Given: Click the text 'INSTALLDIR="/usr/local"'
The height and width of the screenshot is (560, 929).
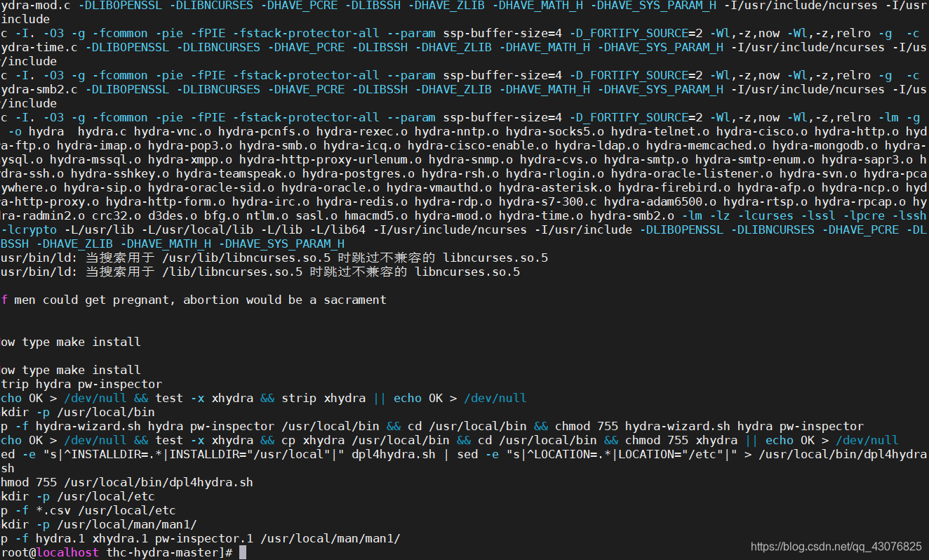Looking at the screenshot, I should click(248, 455).
